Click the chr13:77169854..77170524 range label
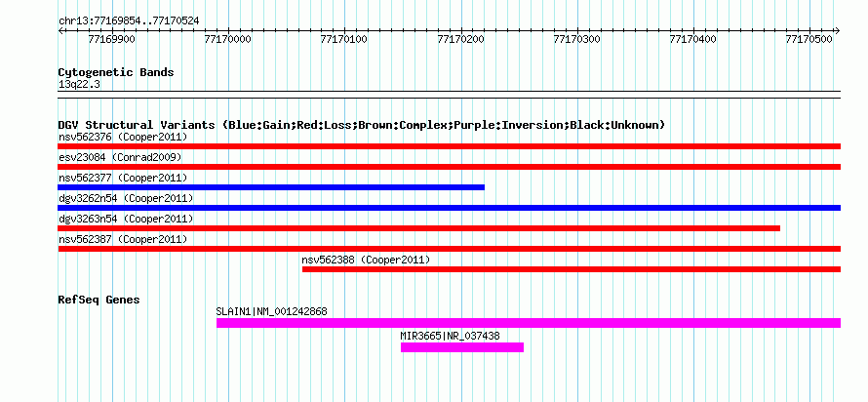This screenshot has width=868, height=402. pyautogui.click(x=129, y=21)
